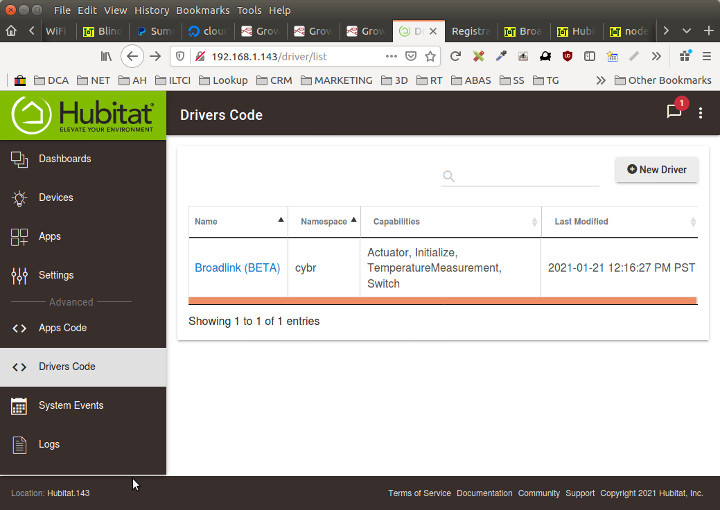Click Terms of Service link
This screenshot has width=720, height=510.
419,493
